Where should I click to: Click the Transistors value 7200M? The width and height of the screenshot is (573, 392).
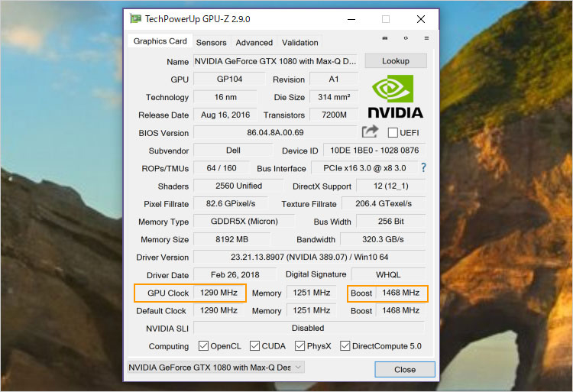(x=334, y=115)
